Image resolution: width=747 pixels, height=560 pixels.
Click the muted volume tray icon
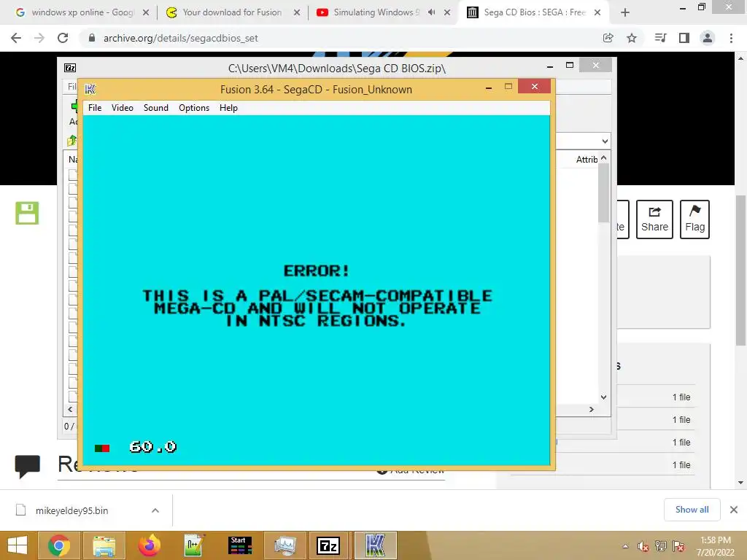pyautogui.click(x=643, y=546)
